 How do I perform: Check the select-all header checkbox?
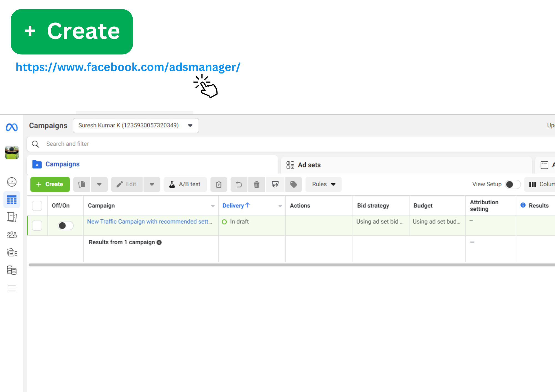coord(37,206)
